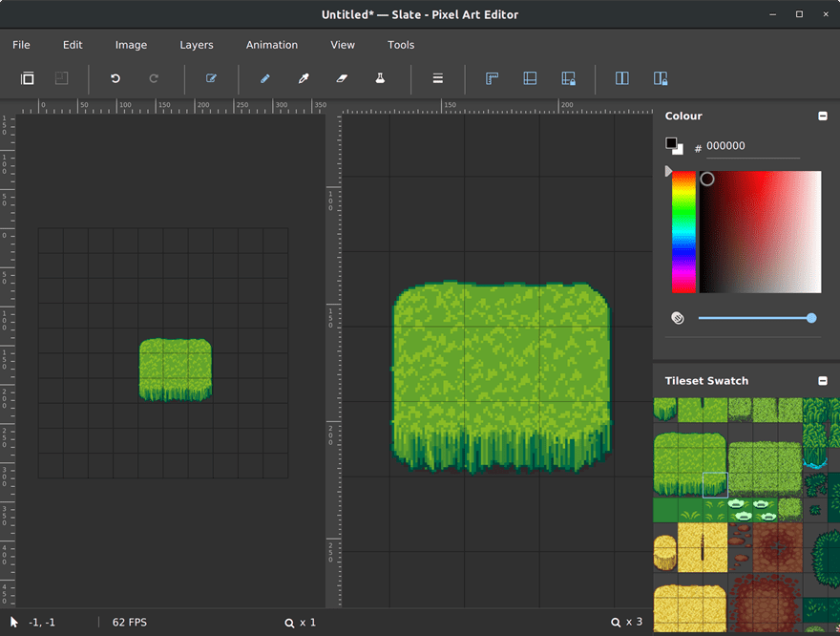Viewport: 840px width, 636px height.
Task: Toggle the guides visibility
Action: point(530,78)
